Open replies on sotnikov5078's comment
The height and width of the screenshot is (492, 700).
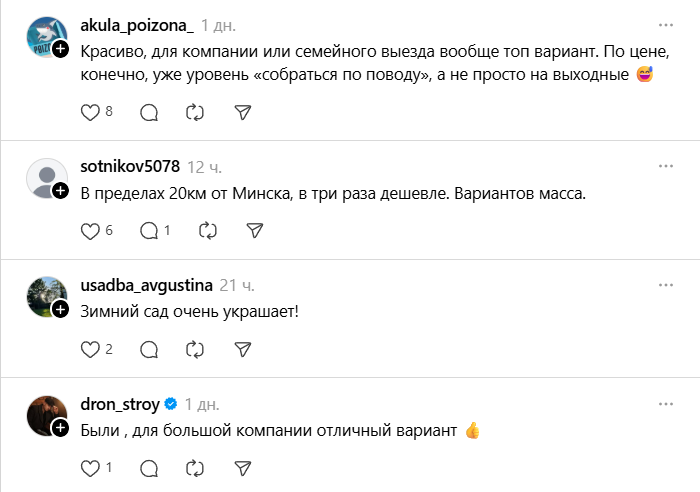click(x=149, y=230)
